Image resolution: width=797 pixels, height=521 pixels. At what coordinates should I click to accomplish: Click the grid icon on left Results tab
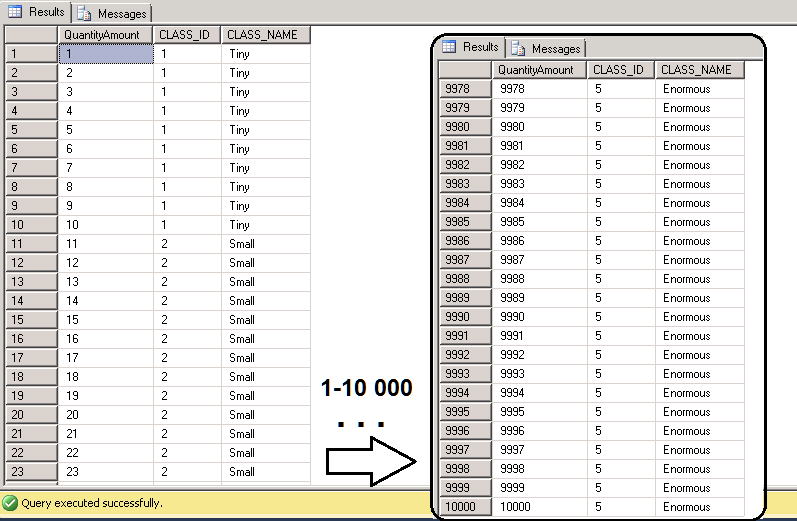15,12
